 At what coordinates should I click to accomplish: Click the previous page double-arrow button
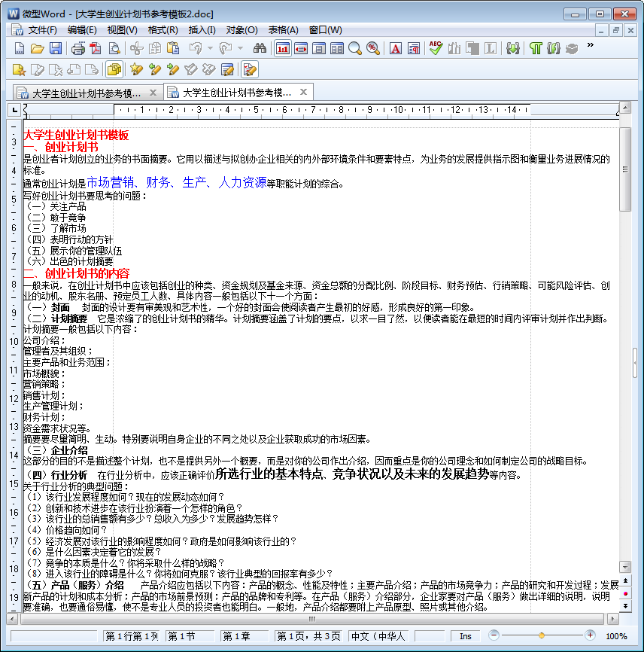tap(625, 580)
